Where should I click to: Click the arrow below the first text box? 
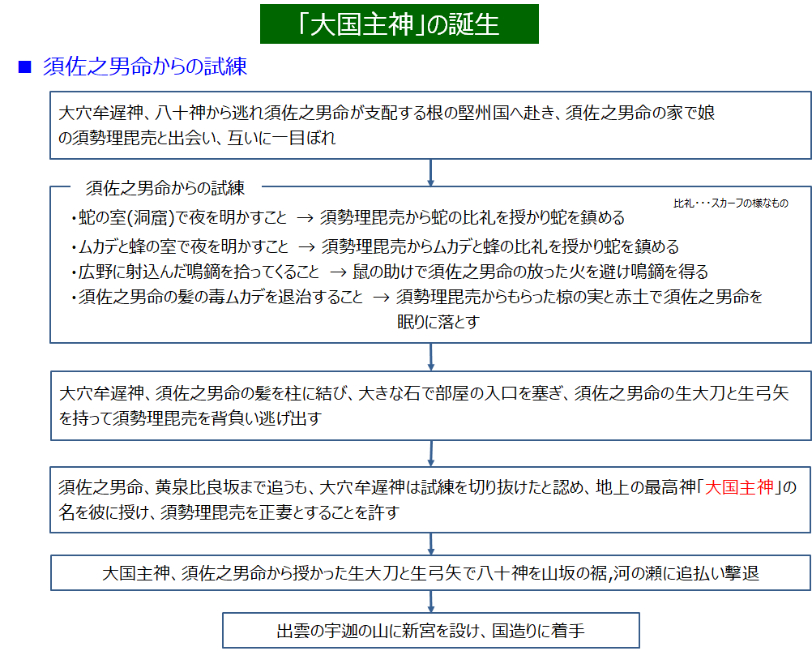coord(430,172)
